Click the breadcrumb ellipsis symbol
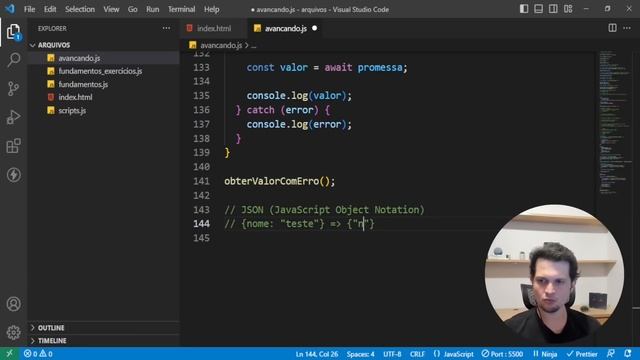The height and width of the screenshot is (360, 640). coord(253,45)
